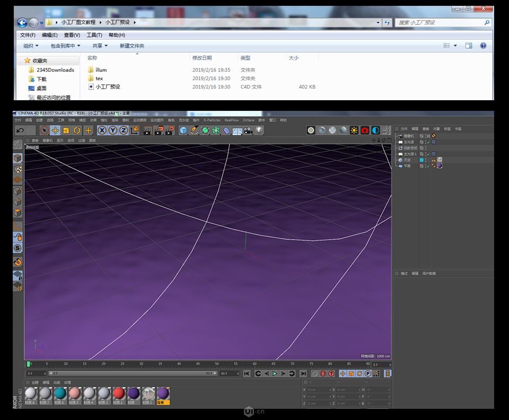The width and height of the screenshot is (509, 420).
Task: Toggle the enable checkmark on 主光源.1
Action: 428,153
